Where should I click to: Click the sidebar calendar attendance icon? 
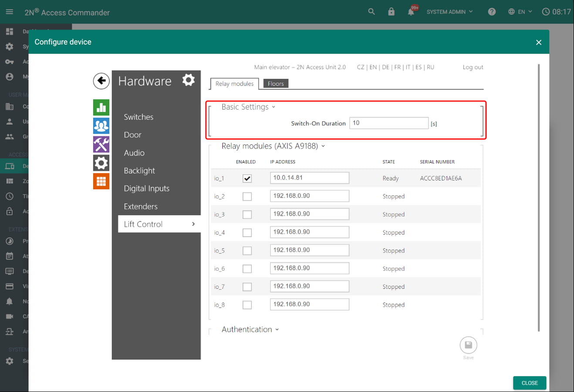pyautogui.click(x=10, y=256)
